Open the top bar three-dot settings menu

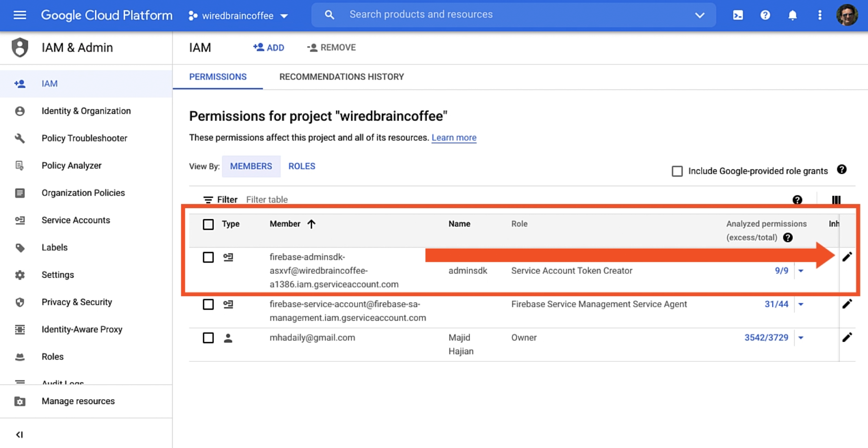pyautogui.click(x=820, y=15)
